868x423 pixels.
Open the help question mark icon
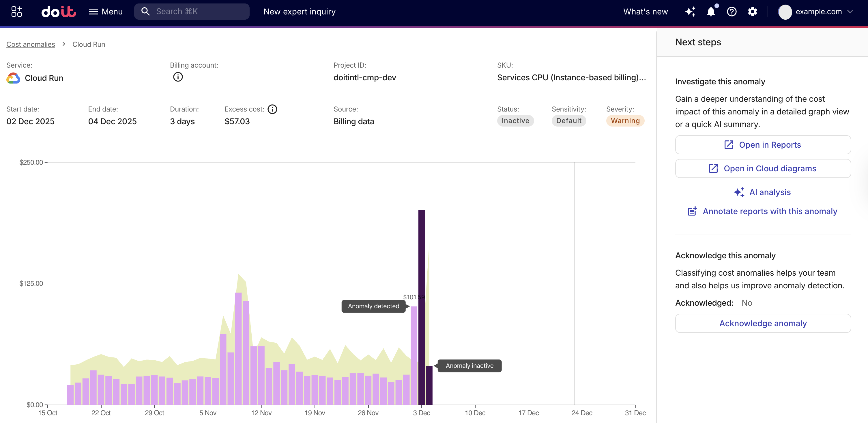732,12
